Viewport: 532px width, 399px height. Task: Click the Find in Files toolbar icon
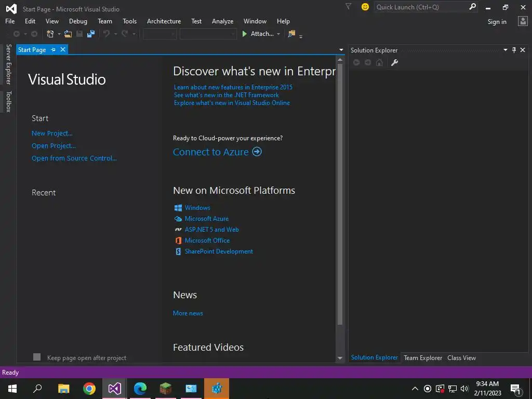click(291, 34)
